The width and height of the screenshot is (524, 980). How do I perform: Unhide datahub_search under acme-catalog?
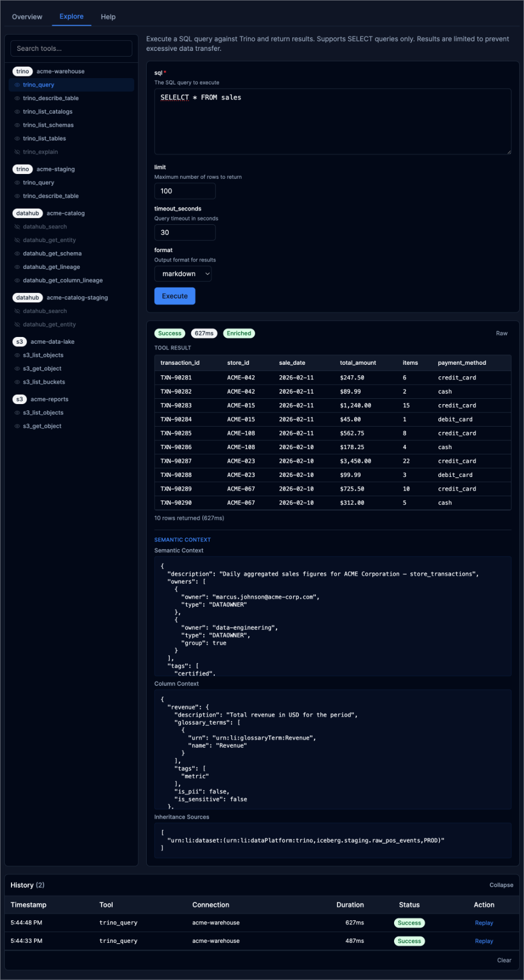(17, 227)
